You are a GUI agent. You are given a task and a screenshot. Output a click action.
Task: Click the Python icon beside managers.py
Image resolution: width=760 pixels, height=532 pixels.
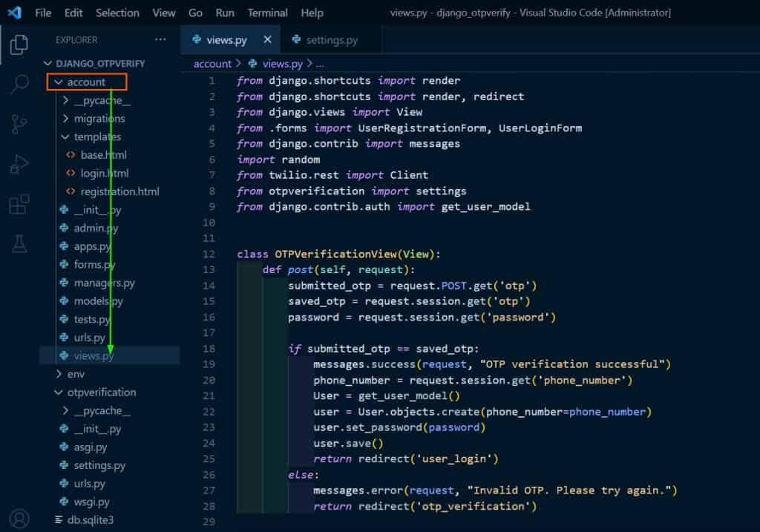tap(64, 283)
